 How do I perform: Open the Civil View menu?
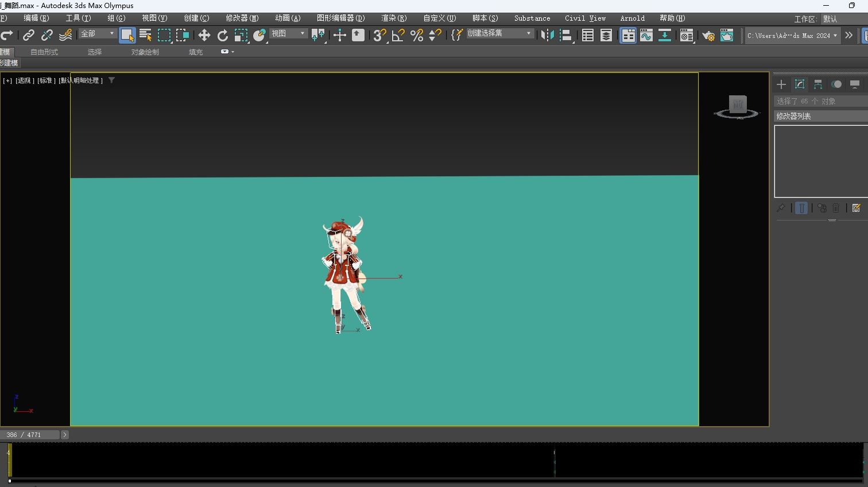tap(585, 18)
